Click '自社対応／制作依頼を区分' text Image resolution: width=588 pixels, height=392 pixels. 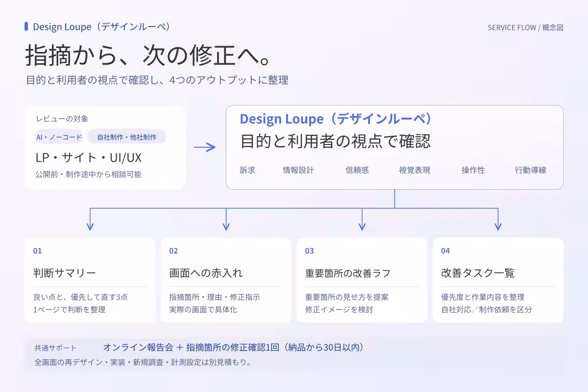pyautogui.click(x=487, y=310)
